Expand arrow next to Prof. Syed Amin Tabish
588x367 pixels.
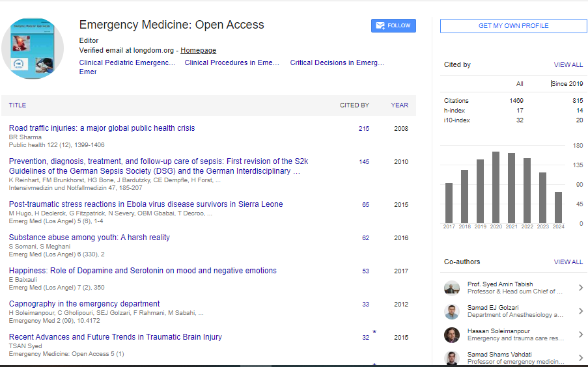tap(580, 288)
